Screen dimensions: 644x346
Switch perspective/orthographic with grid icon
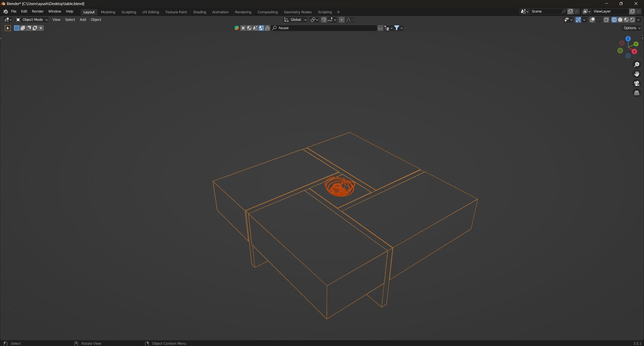coord(636,93)
